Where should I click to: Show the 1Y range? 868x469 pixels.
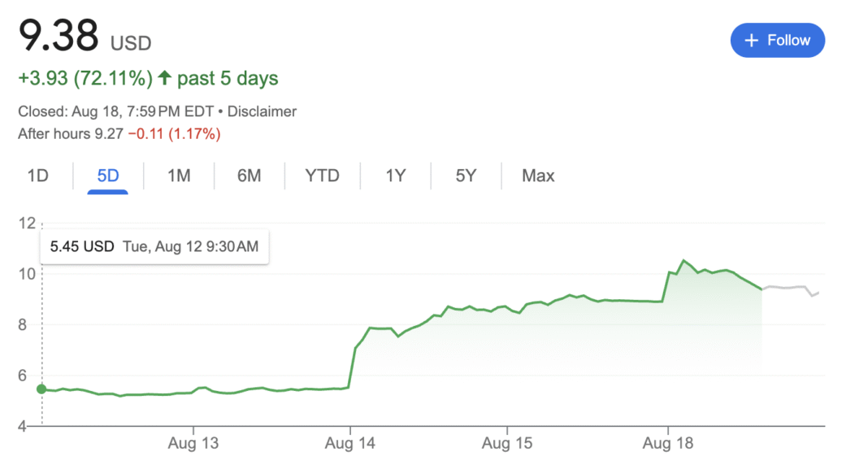pos(395,176)
